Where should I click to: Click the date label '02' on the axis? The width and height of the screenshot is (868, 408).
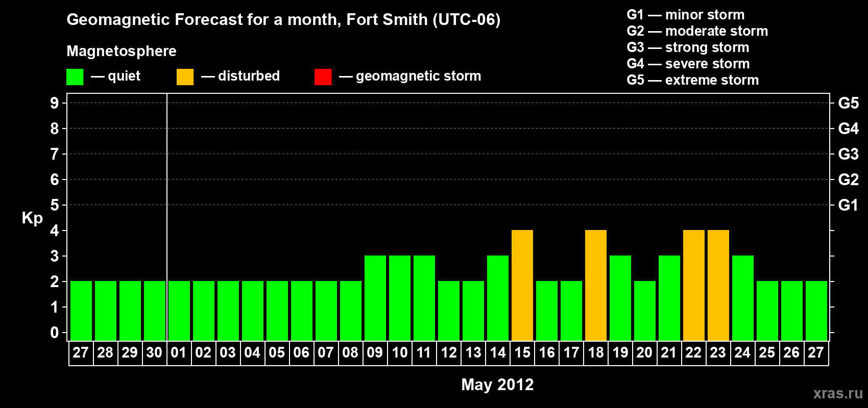(x=203, y=353)
